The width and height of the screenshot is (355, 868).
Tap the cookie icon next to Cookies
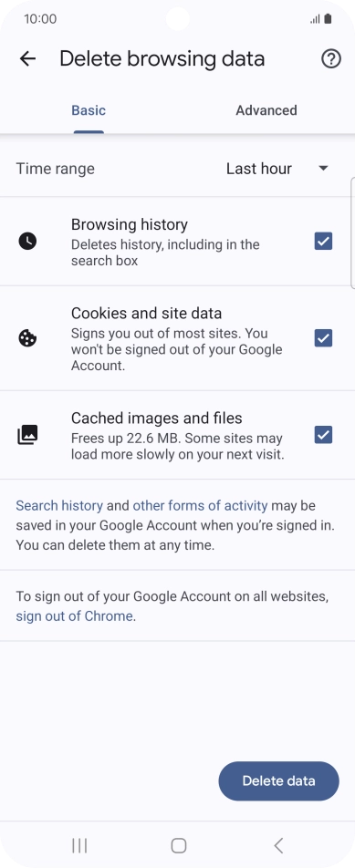[27, 338]
